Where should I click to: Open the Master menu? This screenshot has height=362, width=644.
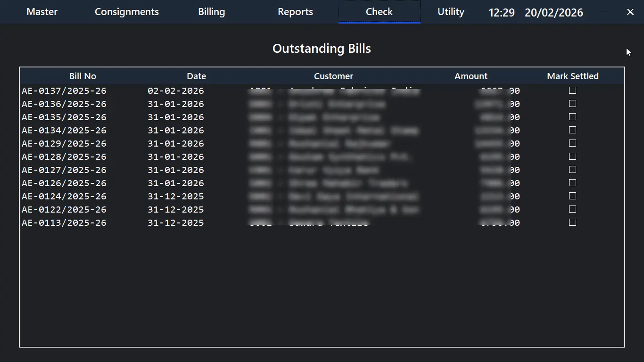(x=42, y=12)
